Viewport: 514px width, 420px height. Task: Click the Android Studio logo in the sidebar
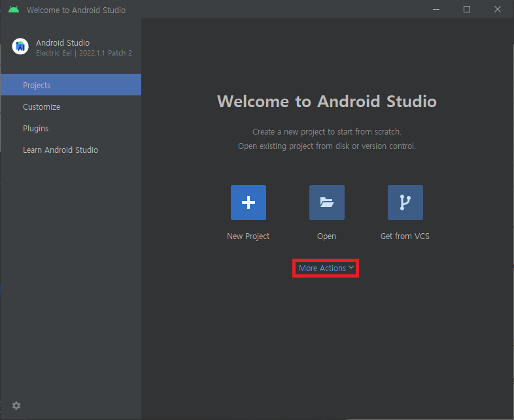tap(20, 46)
